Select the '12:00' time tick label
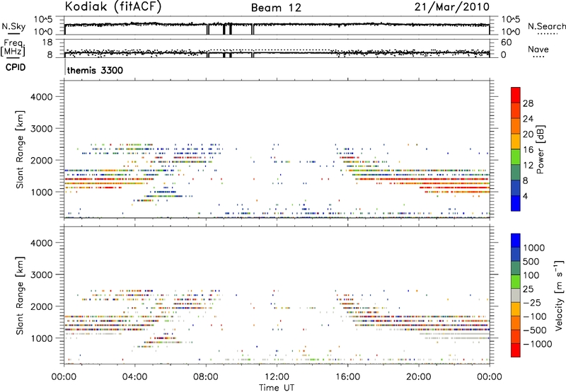 pyautogui.click(x=277, y=377)
